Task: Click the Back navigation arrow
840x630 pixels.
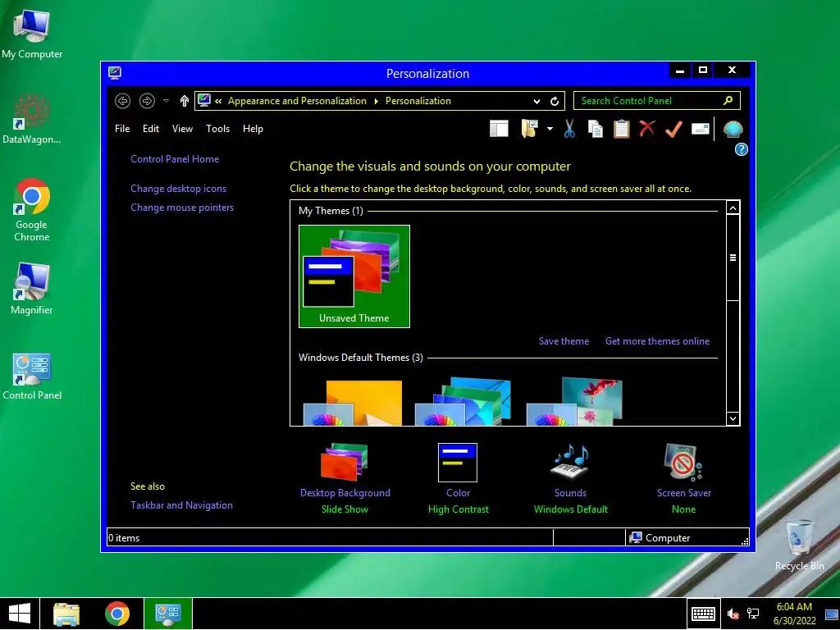Action: [x=123, y=101]
